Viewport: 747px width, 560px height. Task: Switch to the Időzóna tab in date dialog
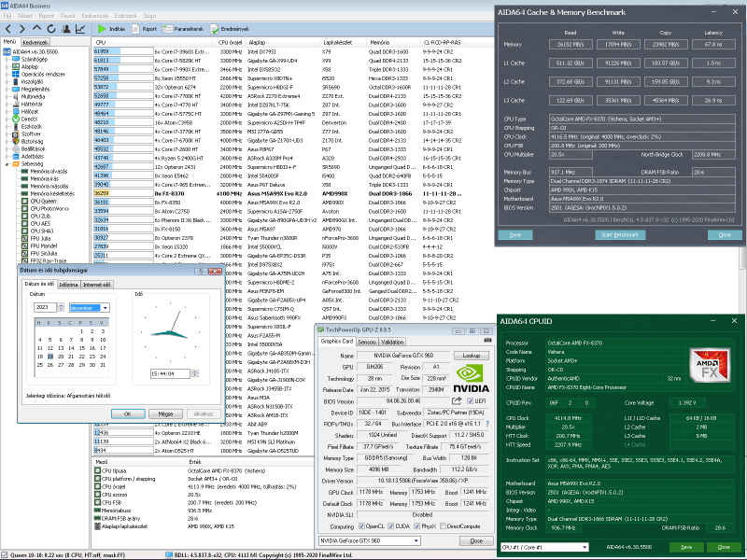pos(68,285)
